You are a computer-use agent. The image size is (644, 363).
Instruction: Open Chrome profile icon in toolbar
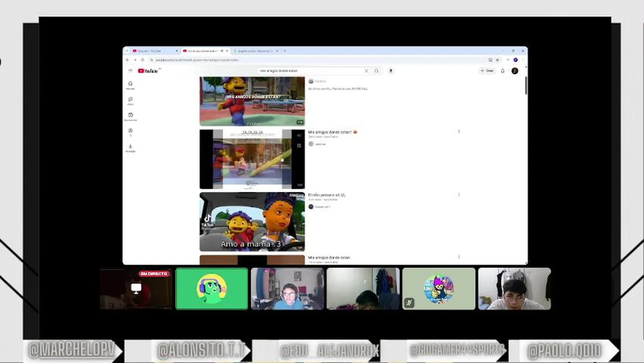click(x=516, y=60)
